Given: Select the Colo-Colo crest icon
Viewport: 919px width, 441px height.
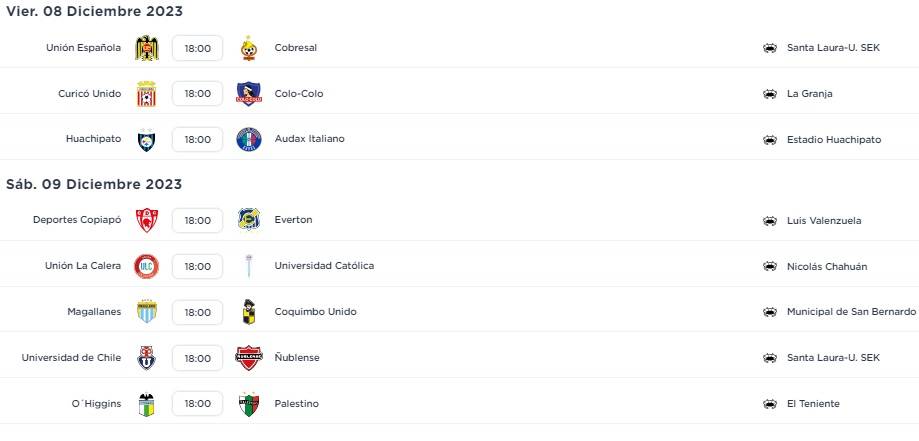Looking at the screenshot, I should point(248,94).
